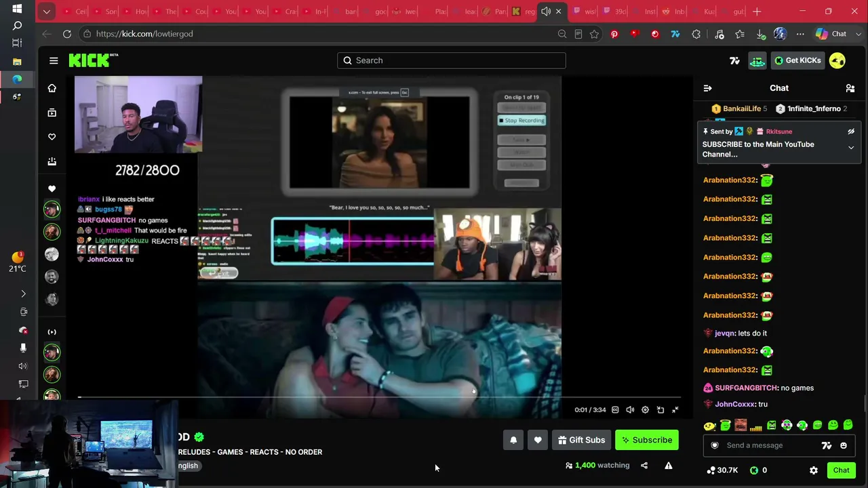
Task: Open the emote picker smiley icon
Action: 844,445
